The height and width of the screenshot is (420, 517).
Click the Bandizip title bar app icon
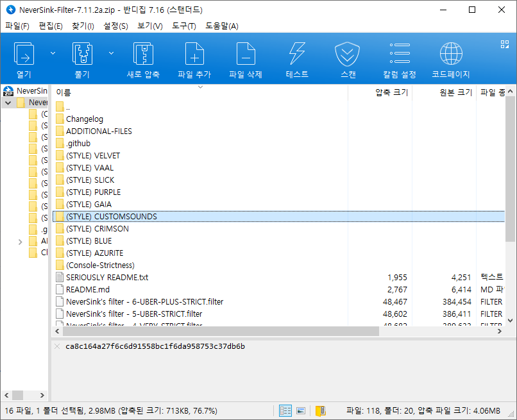(11, 10)
